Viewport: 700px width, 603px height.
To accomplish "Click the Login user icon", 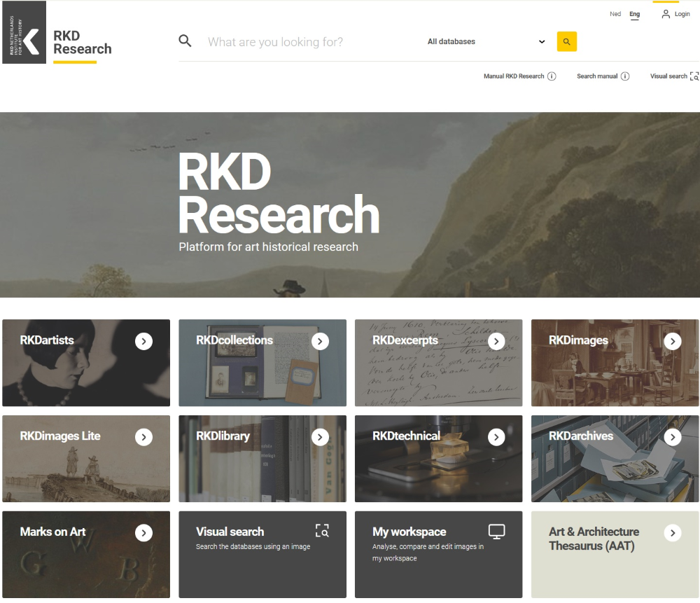I will [x=666, y=14].
